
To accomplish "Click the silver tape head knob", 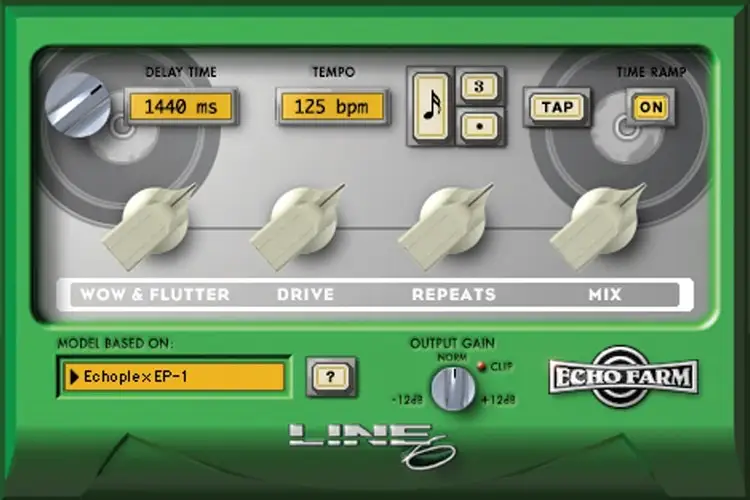I will point(78,105).
